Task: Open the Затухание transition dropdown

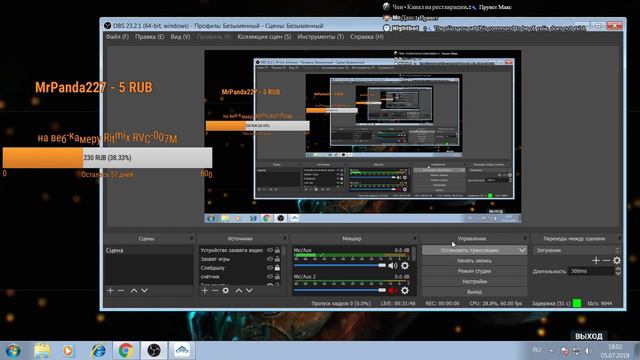Action: coord(577,250)
